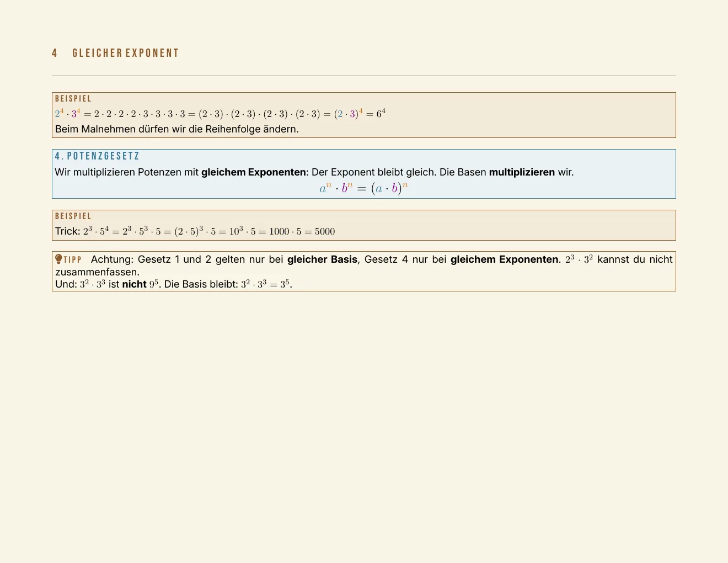Click the section number 4 in heading
The image size is (728, 563).
click(x=55, y=53)
